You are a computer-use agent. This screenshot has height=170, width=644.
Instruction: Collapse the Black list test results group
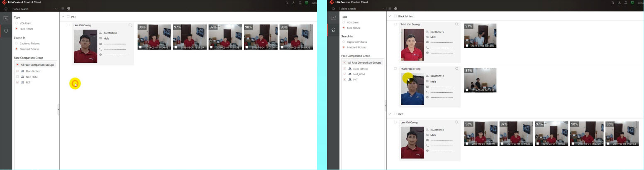[390, 16]
